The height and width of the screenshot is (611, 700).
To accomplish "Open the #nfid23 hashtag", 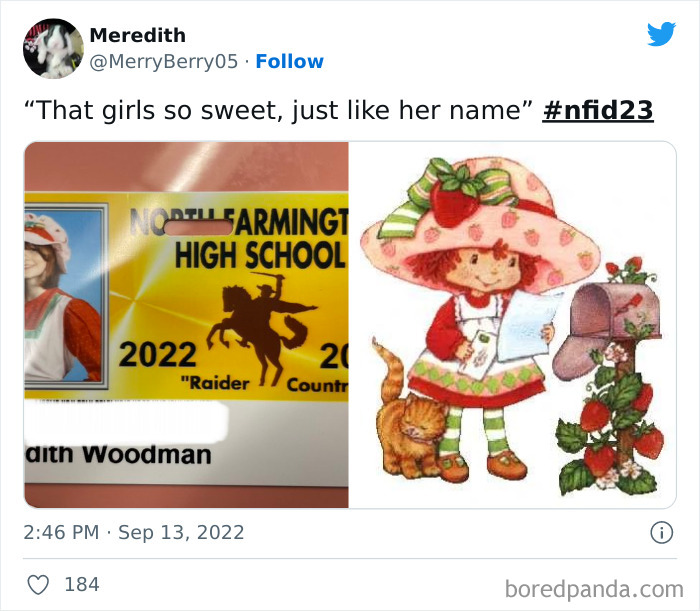I will coord(598,110).
